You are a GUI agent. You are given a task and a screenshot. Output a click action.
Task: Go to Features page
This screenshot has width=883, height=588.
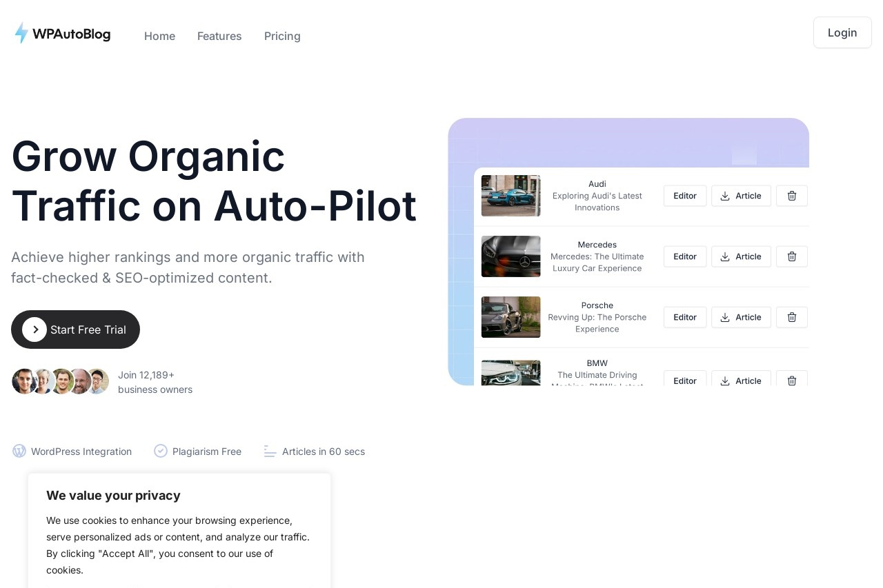coord(219,36)
